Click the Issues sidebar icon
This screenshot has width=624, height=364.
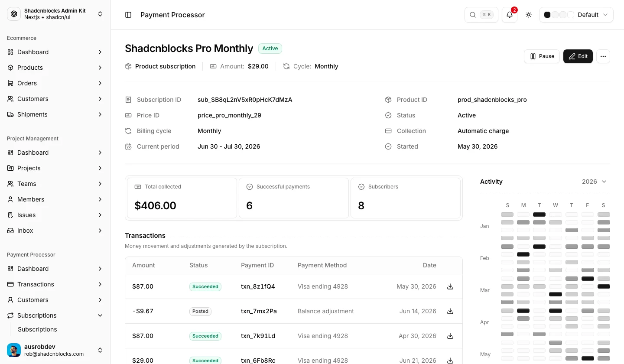10,215
